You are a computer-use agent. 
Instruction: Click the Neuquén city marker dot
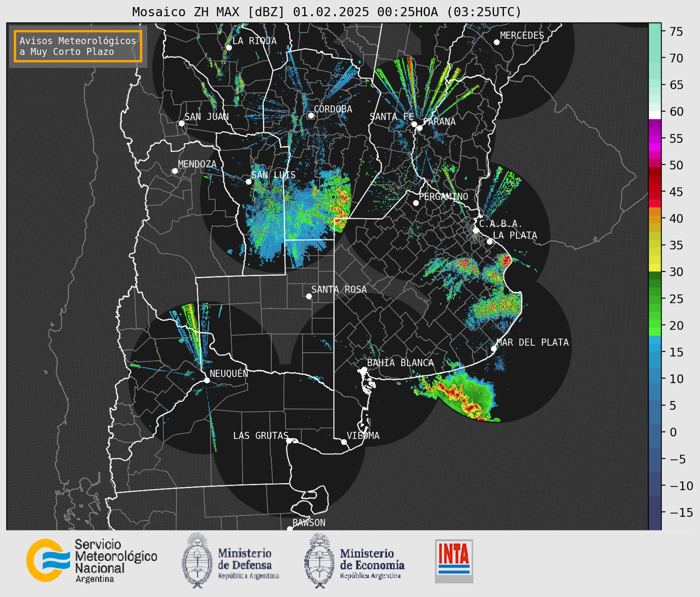coord(207,380)
